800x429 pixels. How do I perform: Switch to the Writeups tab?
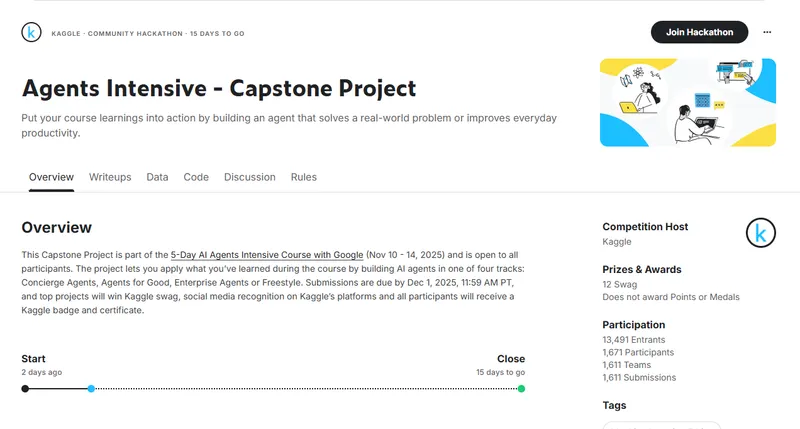tap(110, 177)
